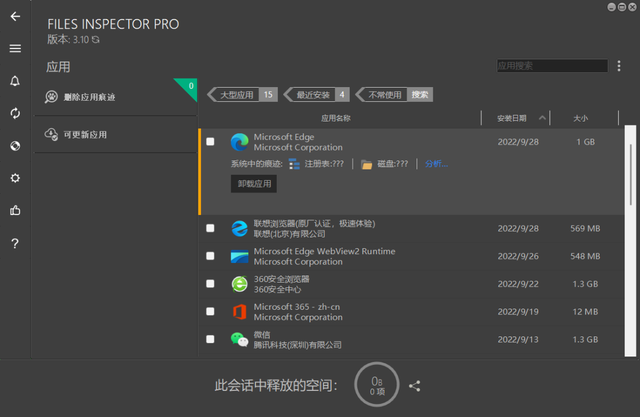Click the 15 count badge
640x417 pixels.
point(268,95)
